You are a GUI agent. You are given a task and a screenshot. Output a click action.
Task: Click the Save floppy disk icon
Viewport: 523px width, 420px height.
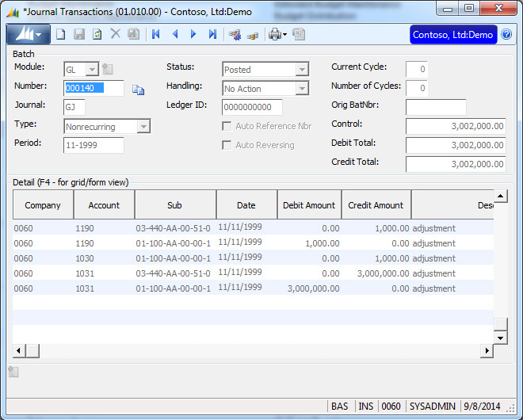79,34
